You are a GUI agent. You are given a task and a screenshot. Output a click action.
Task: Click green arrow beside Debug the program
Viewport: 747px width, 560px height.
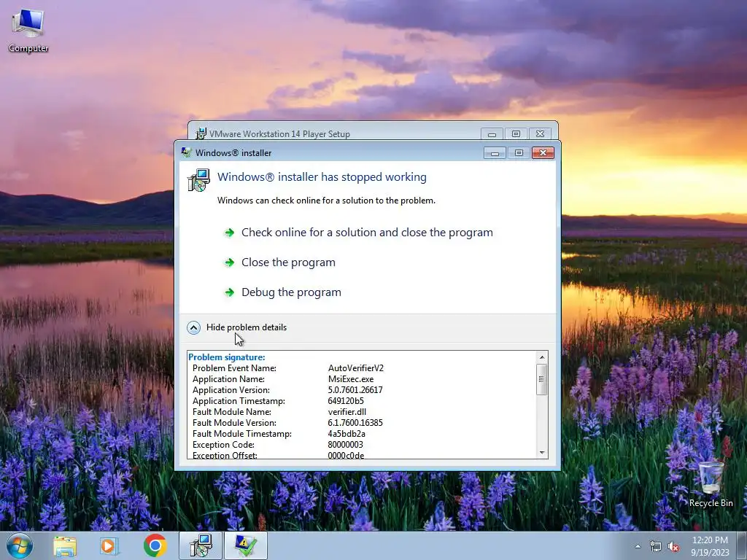click(229, 292)
